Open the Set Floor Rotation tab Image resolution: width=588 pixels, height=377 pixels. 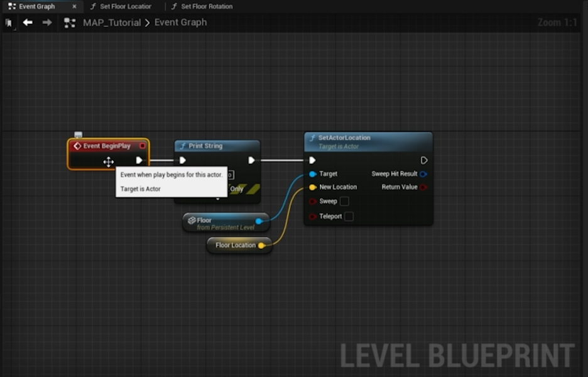pyautogui.click(x=206, y=6)
